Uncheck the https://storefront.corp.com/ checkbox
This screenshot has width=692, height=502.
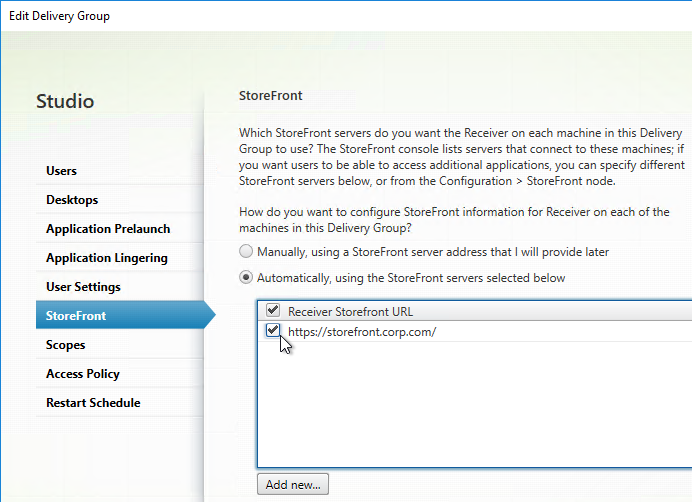273,330
